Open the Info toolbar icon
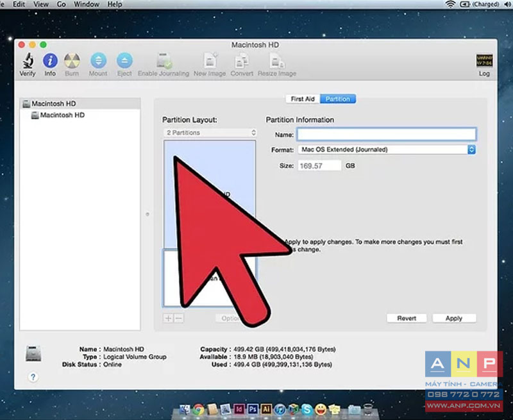This screenshot has height=420, width=513. click(50, 61)
